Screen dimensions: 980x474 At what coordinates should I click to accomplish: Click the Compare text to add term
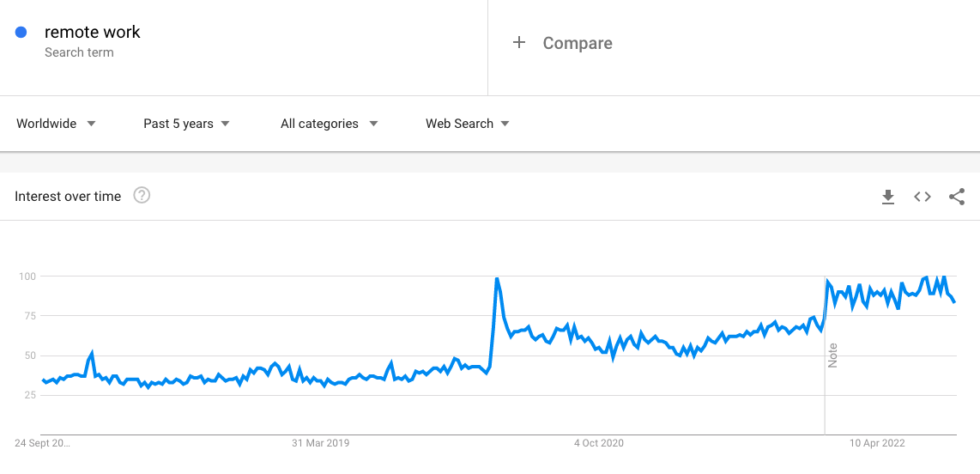point(578,43)
